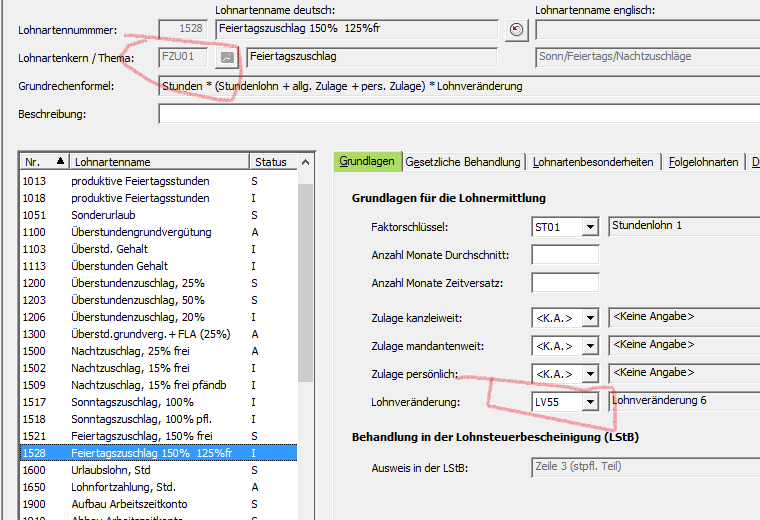Go to the Grundlagen tab

pos(367,162)
